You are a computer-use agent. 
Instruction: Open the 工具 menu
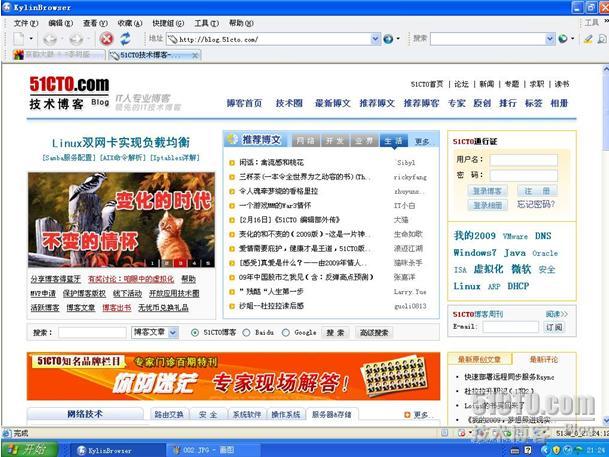206,23
